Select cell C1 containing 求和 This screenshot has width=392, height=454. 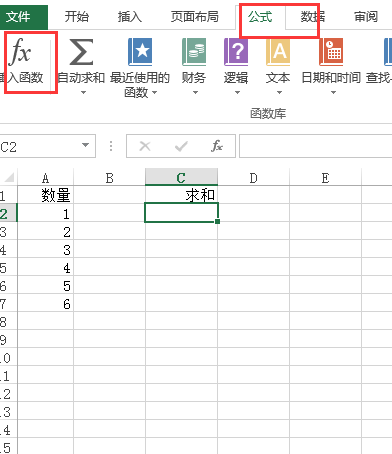[181, 195]
